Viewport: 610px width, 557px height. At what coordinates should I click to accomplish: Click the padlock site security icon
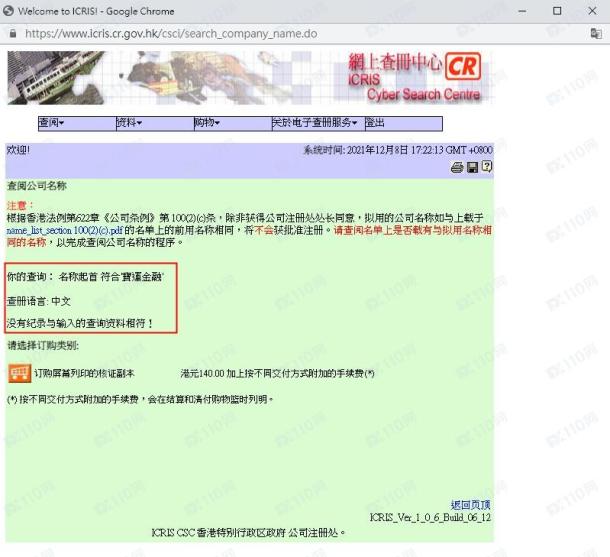point(13,33)
